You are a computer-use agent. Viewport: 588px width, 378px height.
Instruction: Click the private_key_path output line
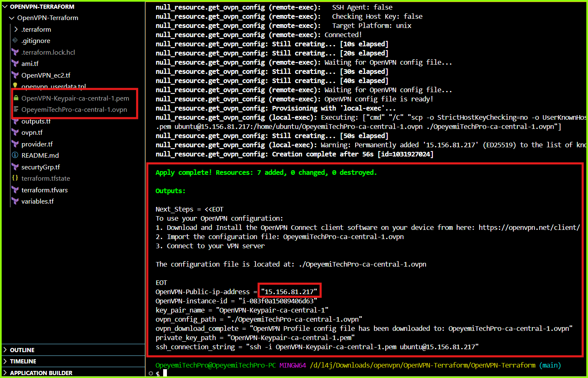[x=255, y=338]
